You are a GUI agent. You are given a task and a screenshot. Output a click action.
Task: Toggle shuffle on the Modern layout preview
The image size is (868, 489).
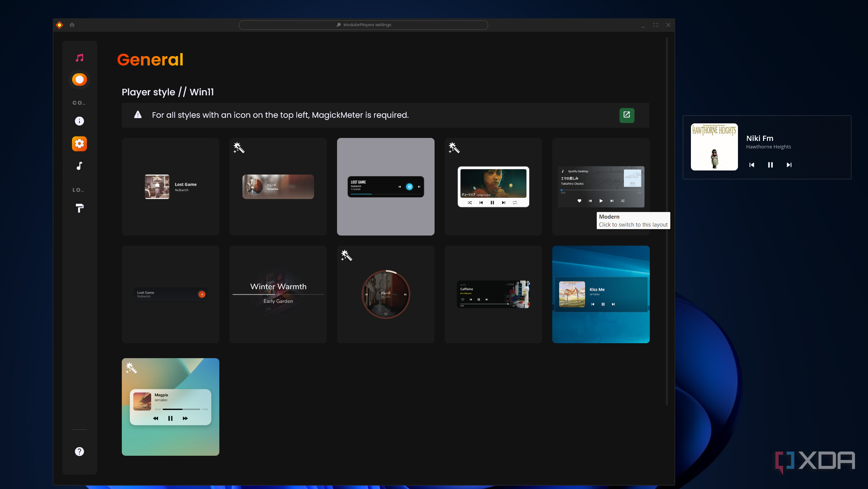click(x=623, y=201)
